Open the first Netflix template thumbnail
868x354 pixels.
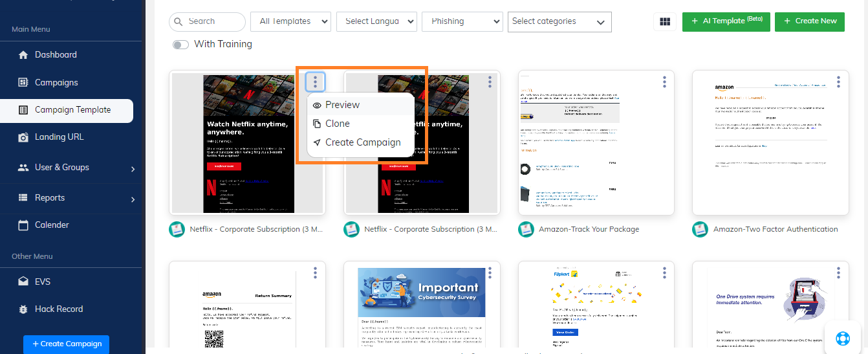coord(247,143)
